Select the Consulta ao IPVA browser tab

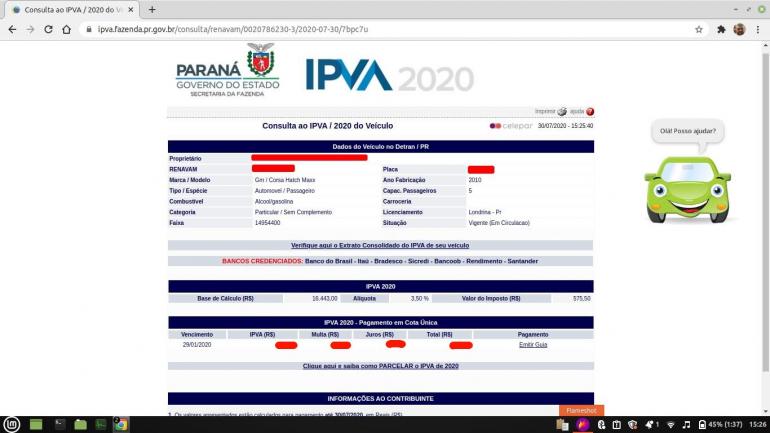pos(70,9)
